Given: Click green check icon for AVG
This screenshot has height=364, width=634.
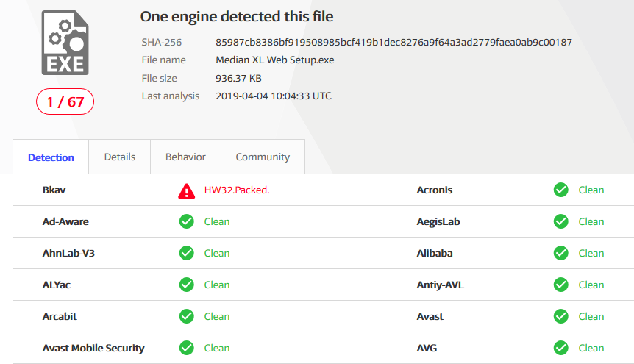Looking at the screenshot, I should (560, 348).
